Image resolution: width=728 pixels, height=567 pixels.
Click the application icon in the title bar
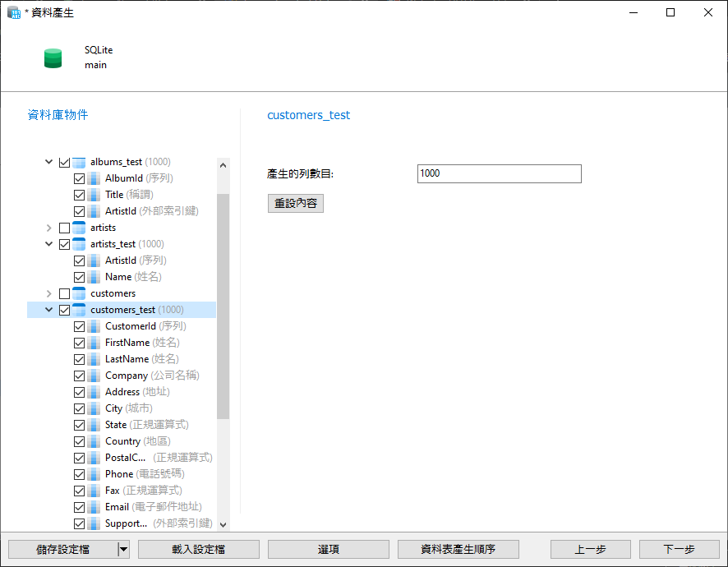click(x=13, y=12)
